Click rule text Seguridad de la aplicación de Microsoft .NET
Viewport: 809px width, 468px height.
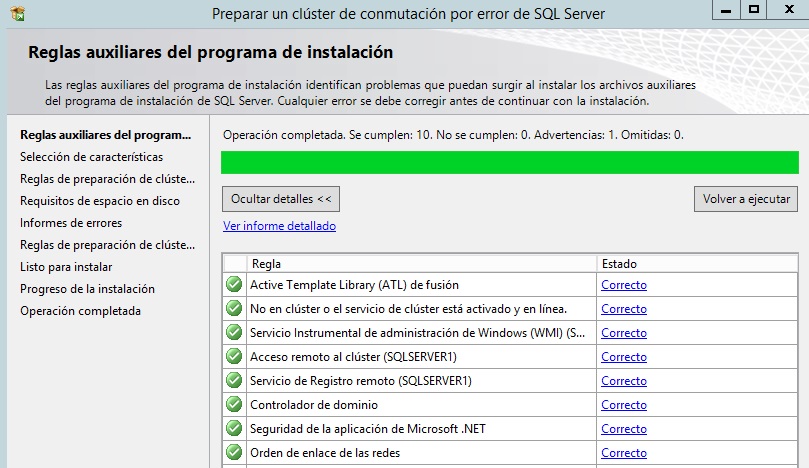point(368,429)
